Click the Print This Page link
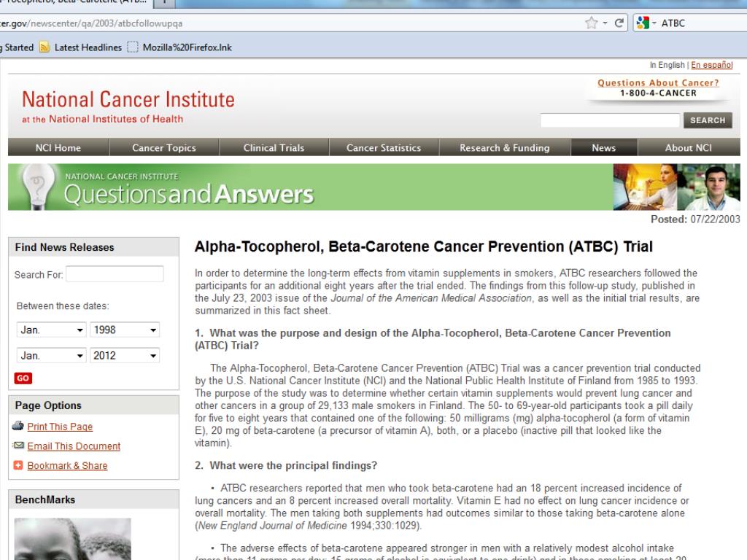 60,427
